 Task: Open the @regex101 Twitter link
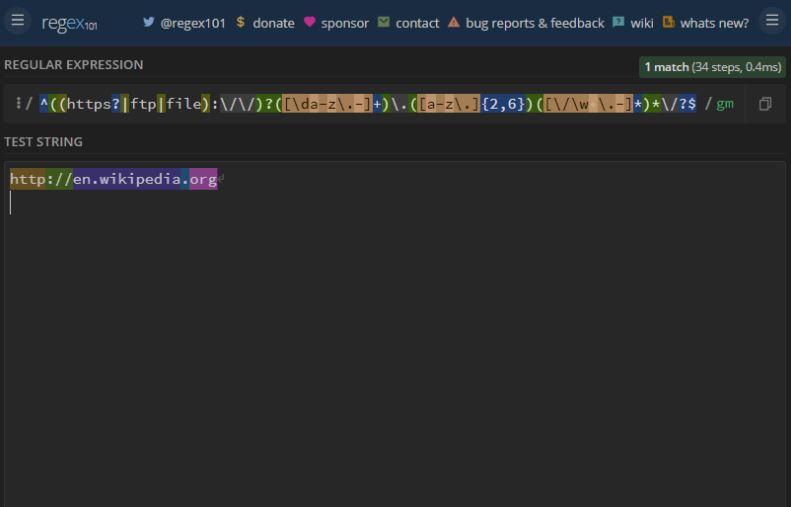(193, 23)
